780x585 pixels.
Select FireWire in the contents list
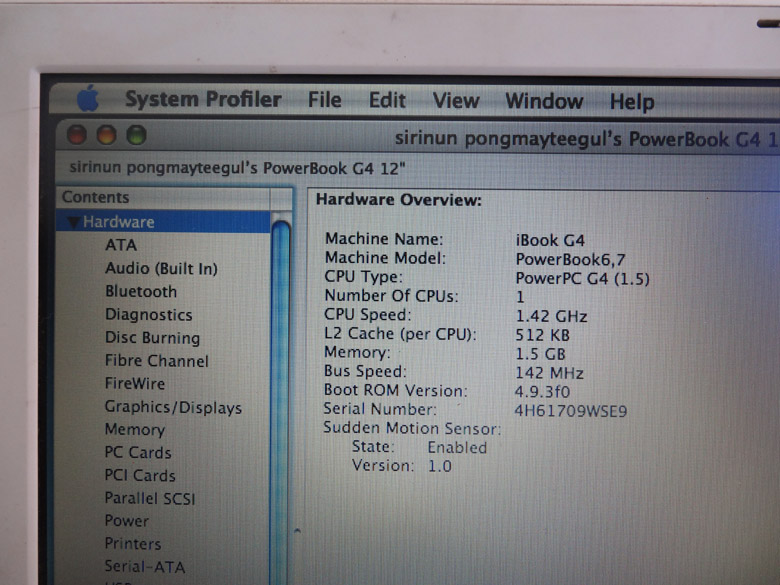tap(135, 384)
